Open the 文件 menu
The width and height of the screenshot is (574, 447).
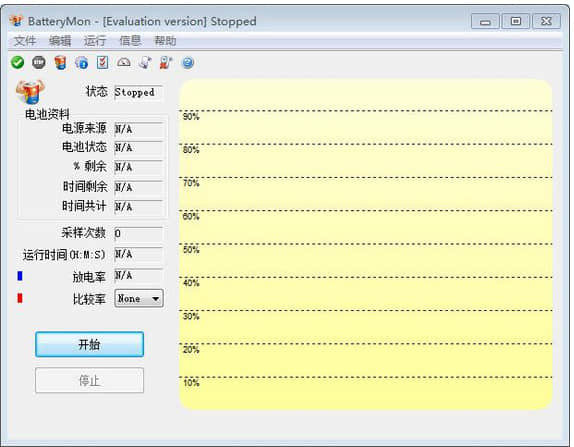pyautogui.click(x=25, y=41)
